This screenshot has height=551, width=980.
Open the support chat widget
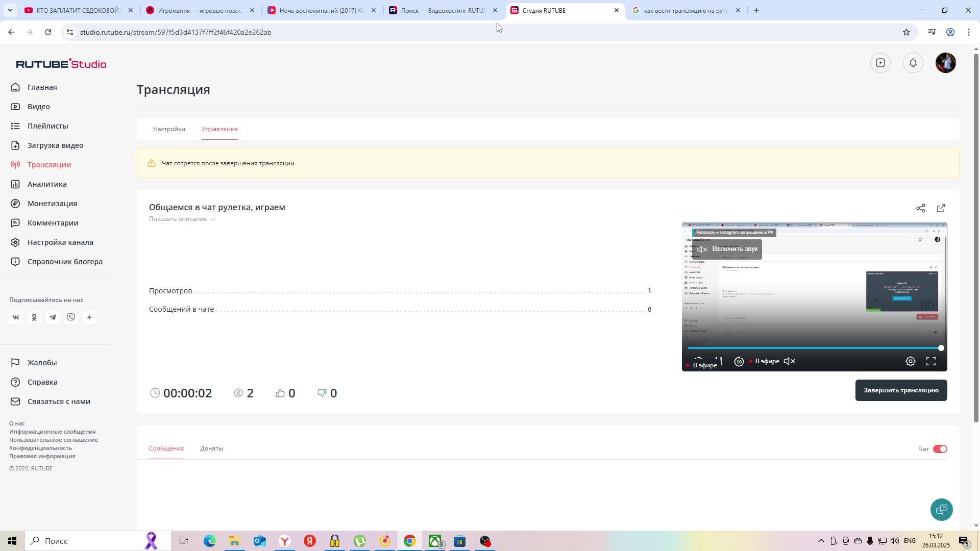click(941, 509)
